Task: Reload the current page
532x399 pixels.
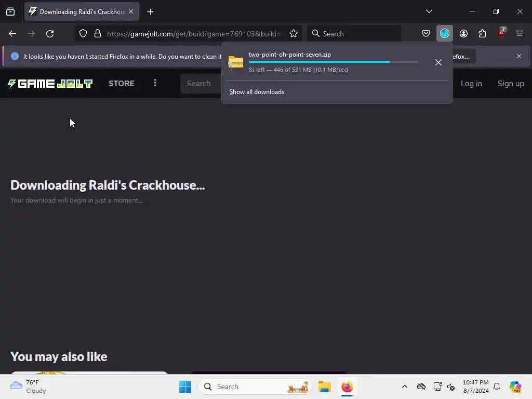Action: (50, 34)
